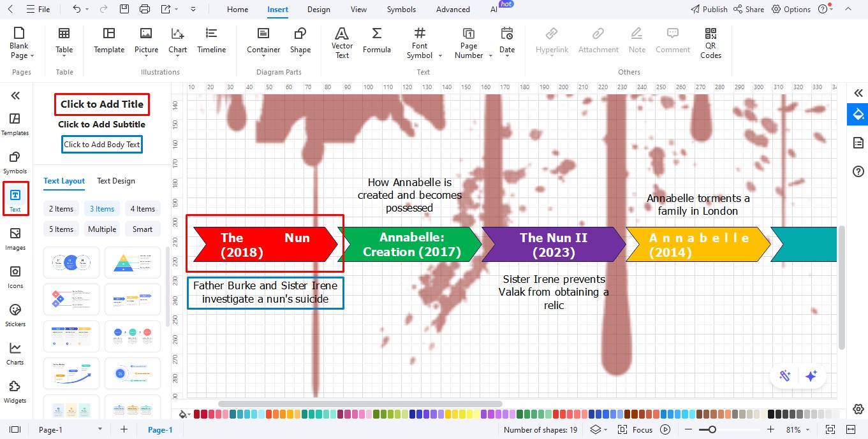Viewport: 868px width, 439px height.
Task: Expand the quick access customize arrow
Action: [x=194, y=9]
